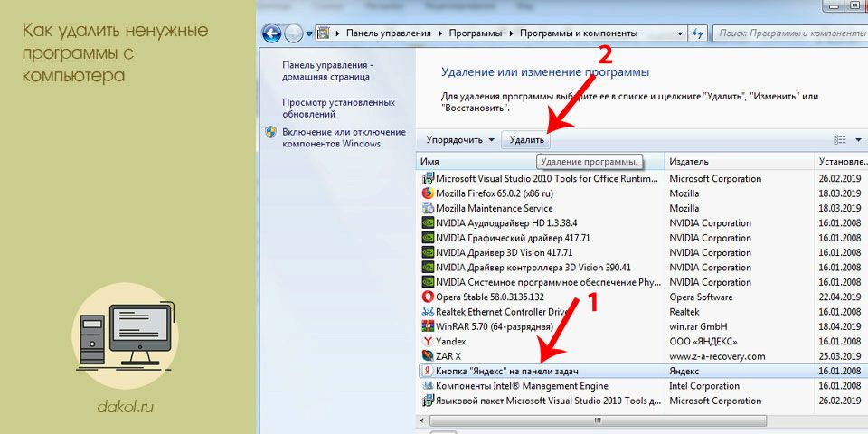Click the Mozilla Firefox 65.0.2 icon
The height and width of the screenshot is (434, 868).
(428, 193)
